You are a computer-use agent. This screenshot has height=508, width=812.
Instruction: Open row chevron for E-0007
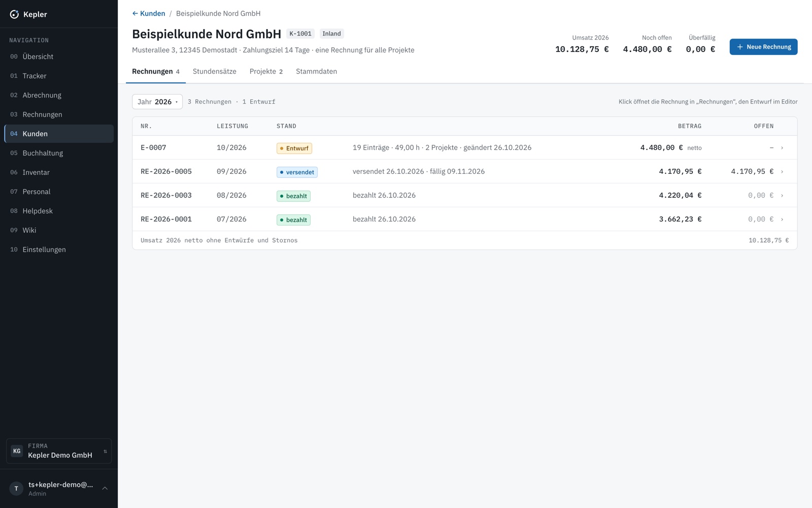(782, 148)
